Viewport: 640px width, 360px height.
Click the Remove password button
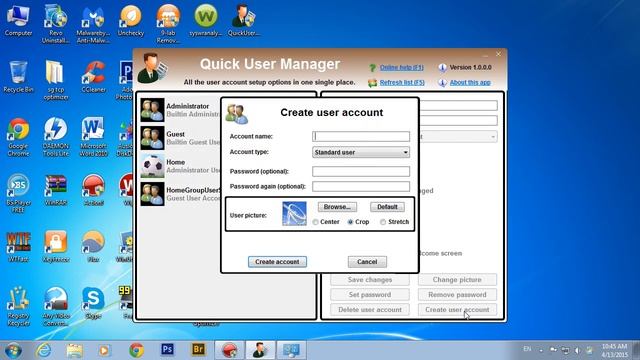(457, 295)
